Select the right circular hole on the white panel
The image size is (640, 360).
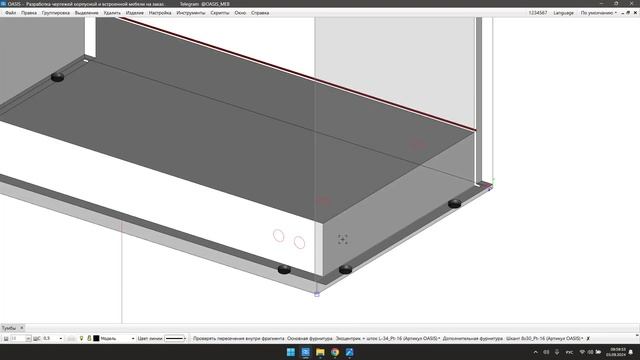pos(300,242)
